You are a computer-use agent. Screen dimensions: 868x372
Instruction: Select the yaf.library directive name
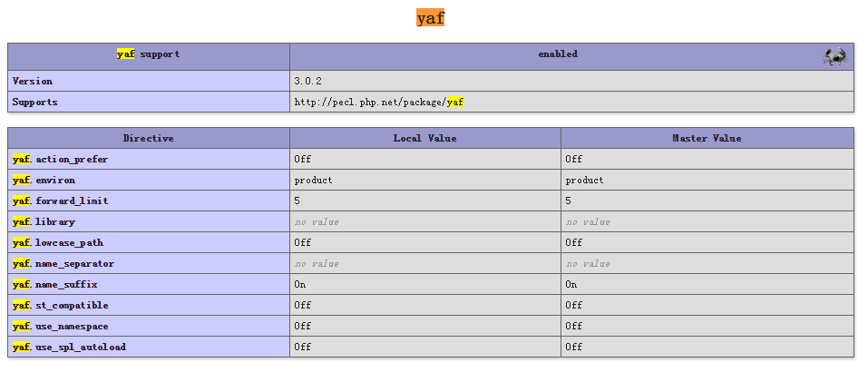pos(44,222)
